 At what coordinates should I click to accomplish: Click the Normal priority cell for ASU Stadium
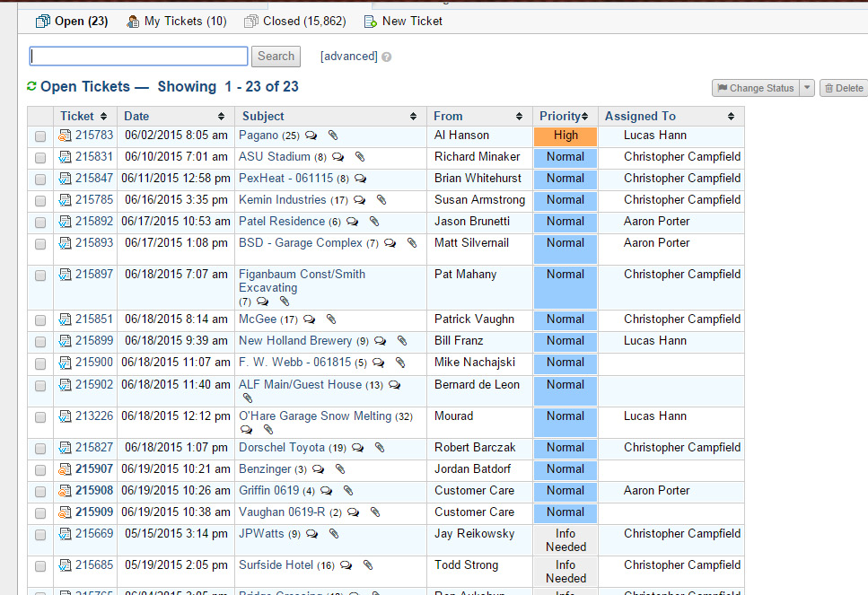pyautogui.click(x=566, y=158)
